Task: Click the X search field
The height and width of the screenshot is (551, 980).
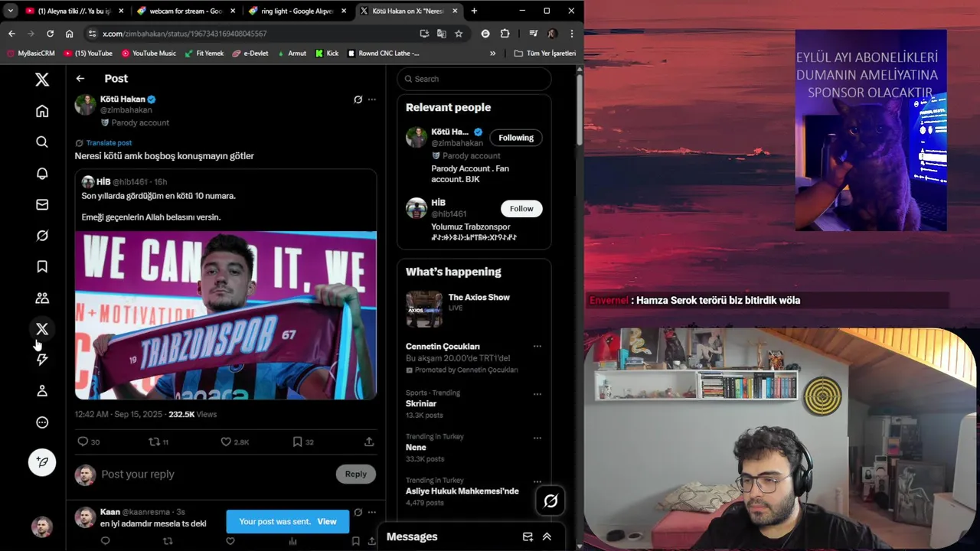Action: pyautogui.click(x=474, y=79)
